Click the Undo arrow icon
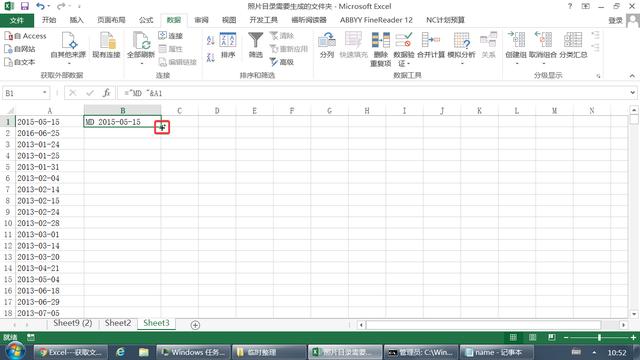 pyautogui.click(x=40, y=6)
